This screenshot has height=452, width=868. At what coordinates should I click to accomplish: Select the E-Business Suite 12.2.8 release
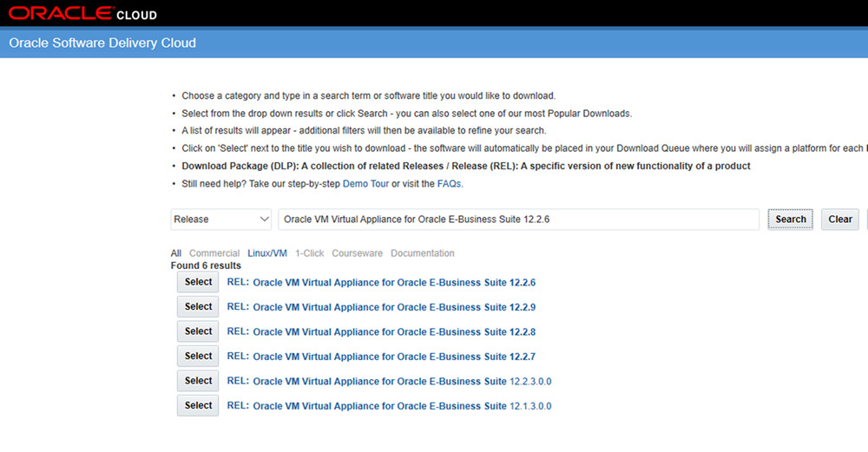pos(198,331)
